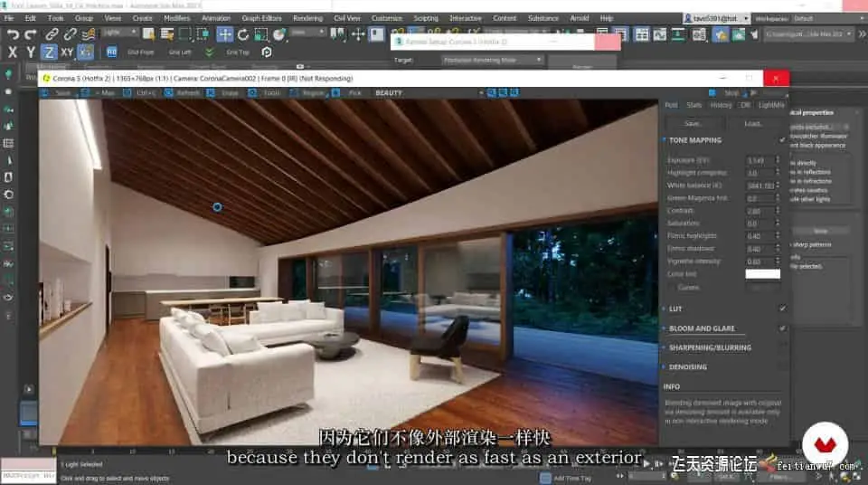Toggle the Tone Mapping checkbox
This screenshot has width=868, height=485.
click(x=782, y=140)
